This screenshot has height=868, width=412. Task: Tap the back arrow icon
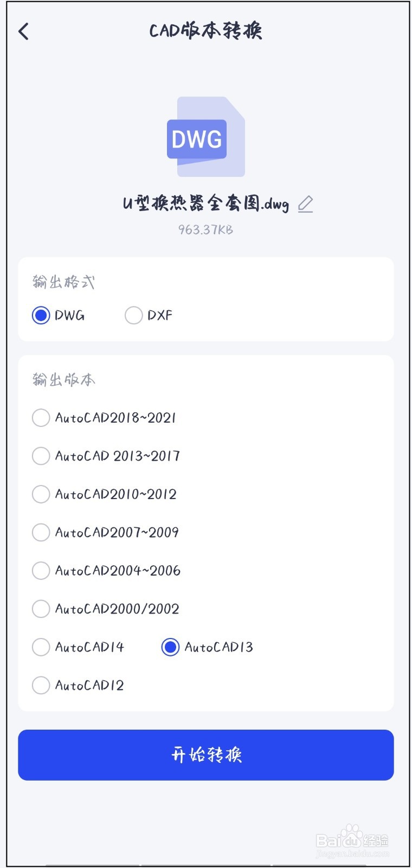click(24, 31)
